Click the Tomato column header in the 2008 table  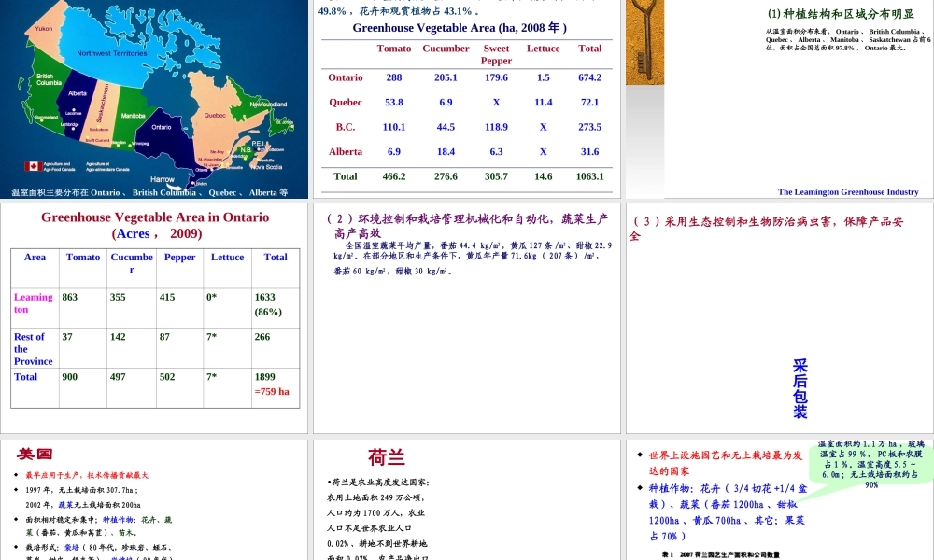click(x=393, y=49)
